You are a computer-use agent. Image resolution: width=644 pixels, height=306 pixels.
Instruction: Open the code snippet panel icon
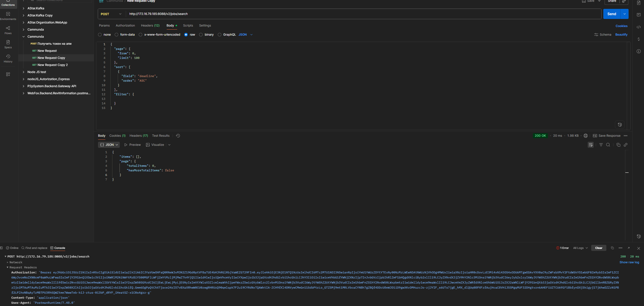coord(638,27)
